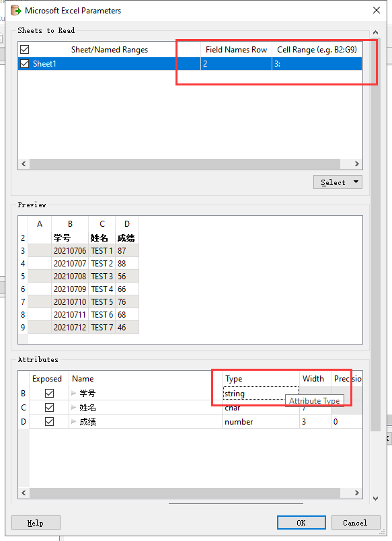Viewport: 392px width, 541px height.
Task: Edit the string type field for 学号
Action: (261, 394)
